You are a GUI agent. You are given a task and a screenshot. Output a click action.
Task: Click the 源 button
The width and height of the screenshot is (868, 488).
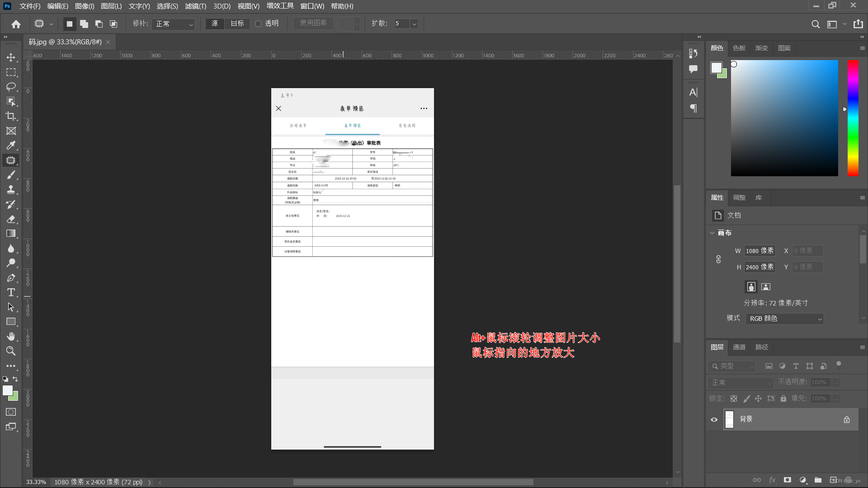[x=215, y=23]
